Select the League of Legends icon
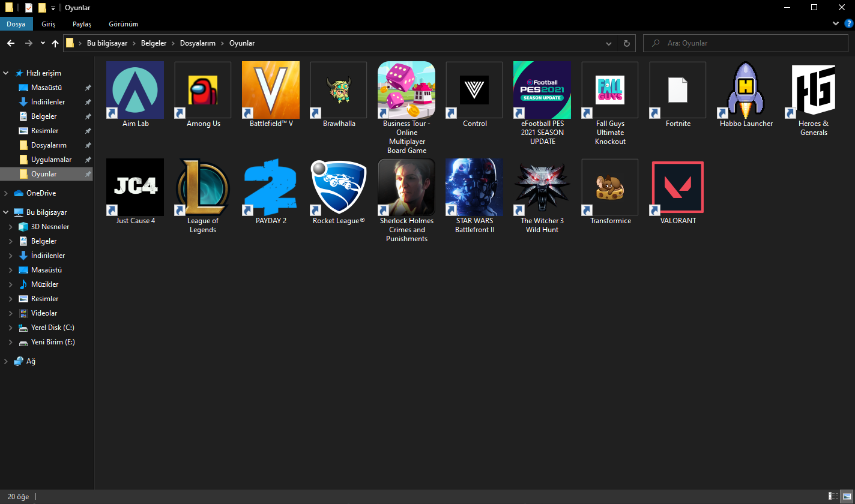The width and height of the screenshot is (855, 504). [203, 187]
